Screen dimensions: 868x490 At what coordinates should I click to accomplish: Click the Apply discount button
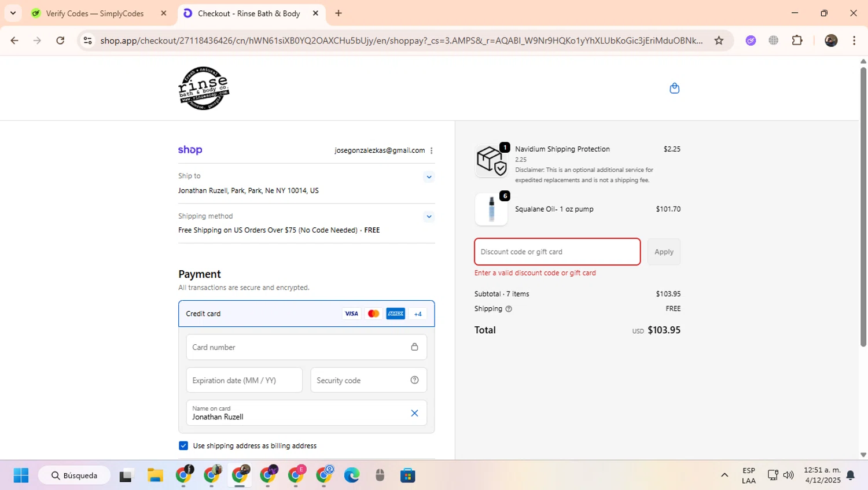click(664, 252)
